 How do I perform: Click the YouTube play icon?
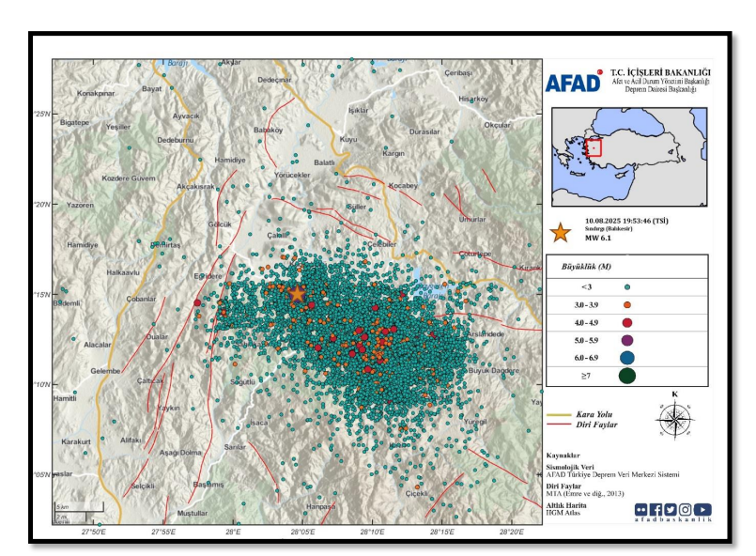[x=702, y=510]
